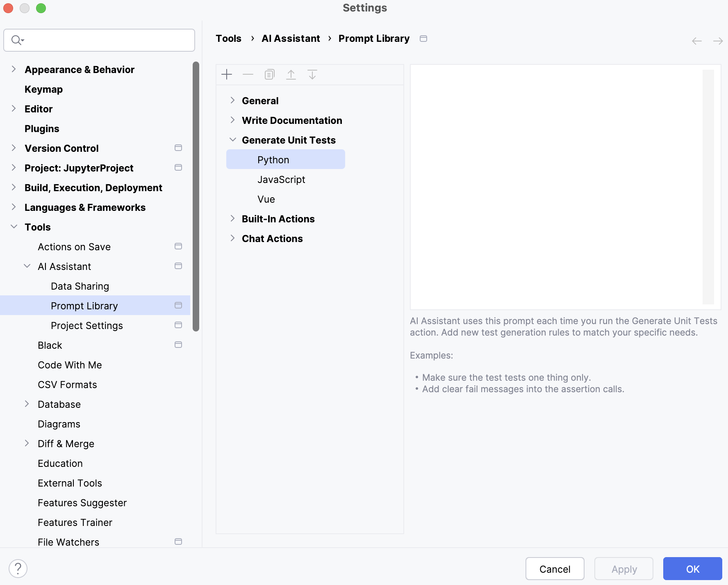
Task: Open Black tool settings
Action: 50,345
